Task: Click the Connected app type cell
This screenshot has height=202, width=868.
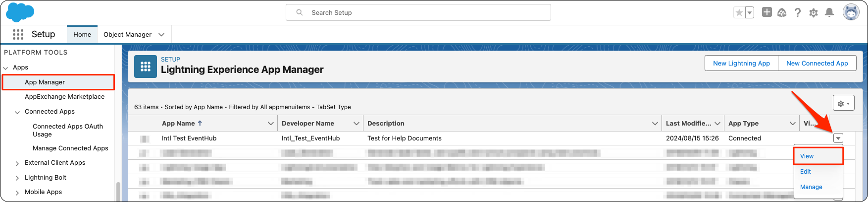Action: (x=745, y=138)
